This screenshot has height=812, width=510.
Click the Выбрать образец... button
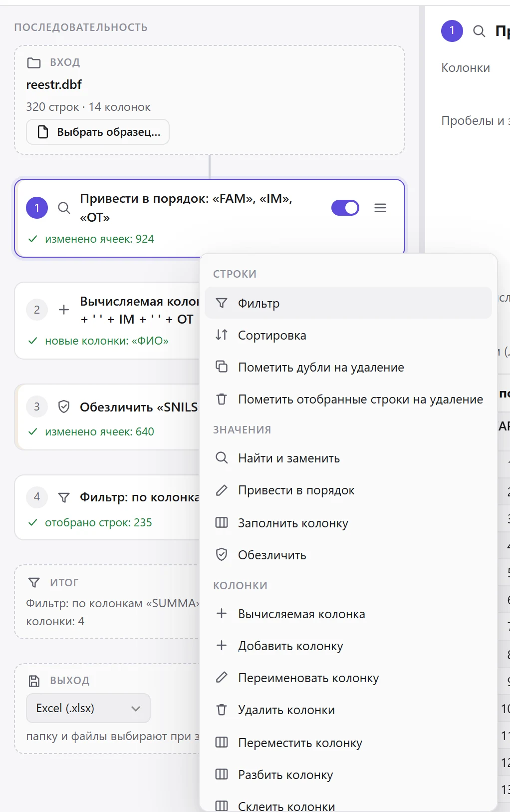pos(98,132)
